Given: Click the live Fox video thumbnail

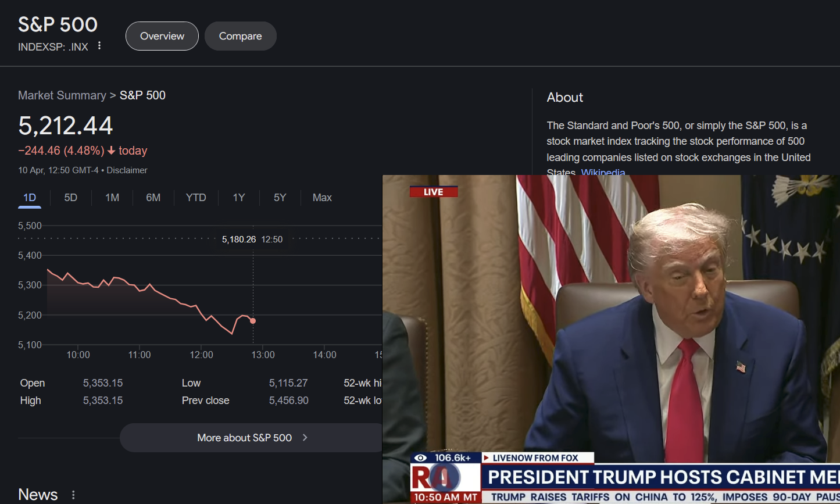Looking at the screenshot, I should click(611, 339).
